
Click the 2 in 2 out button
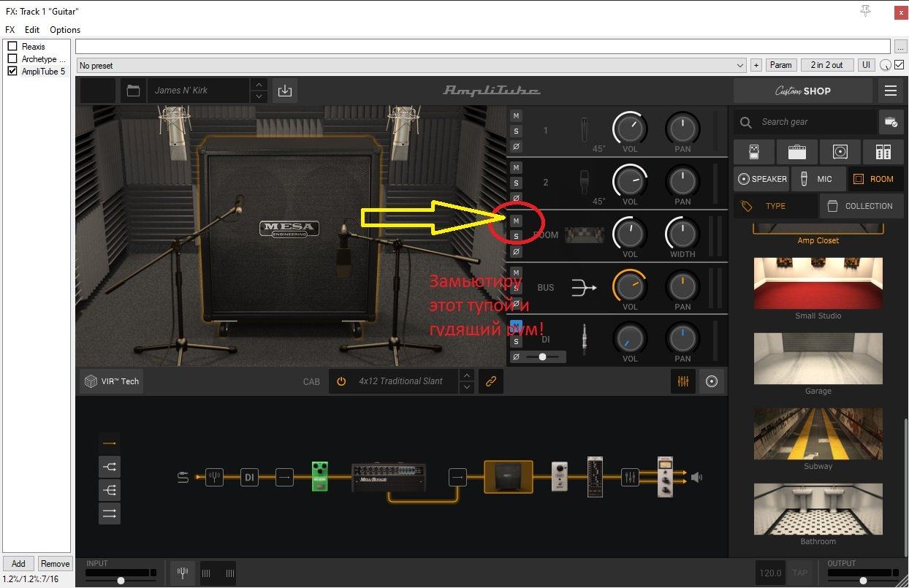827,65
